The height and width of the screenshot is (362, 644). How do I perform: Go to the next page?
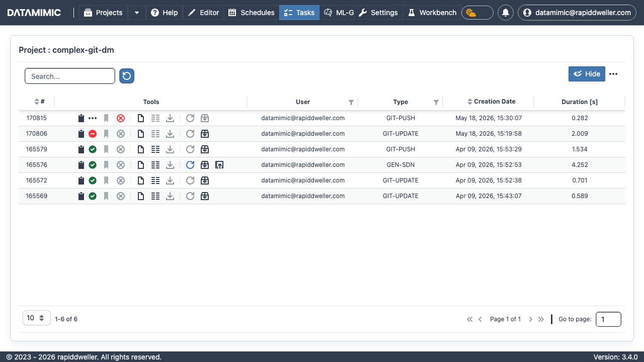[530, 319]
